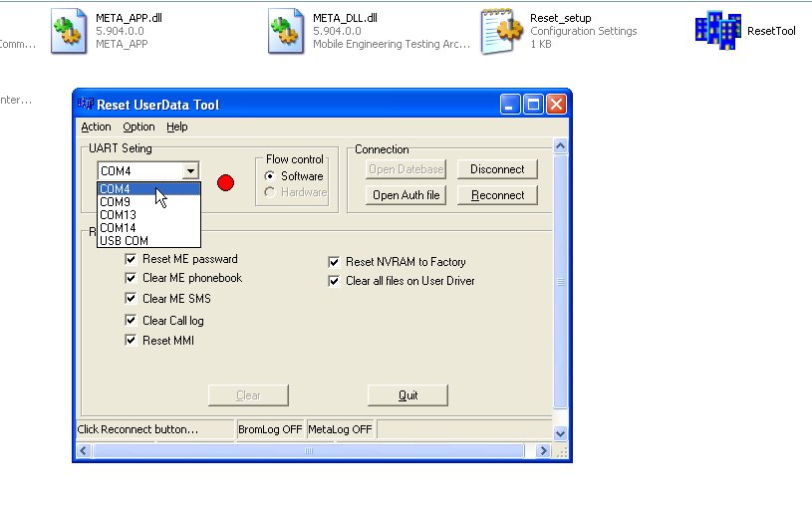Click the BromLog OFF status panel
This screenshot has width=812, height=511.
click(270, 429)
